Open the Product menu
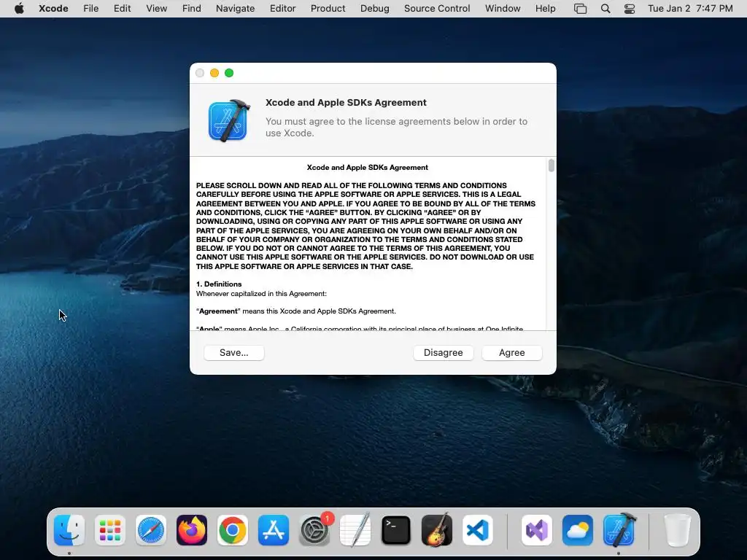The image size is (747, 560). 328,9
